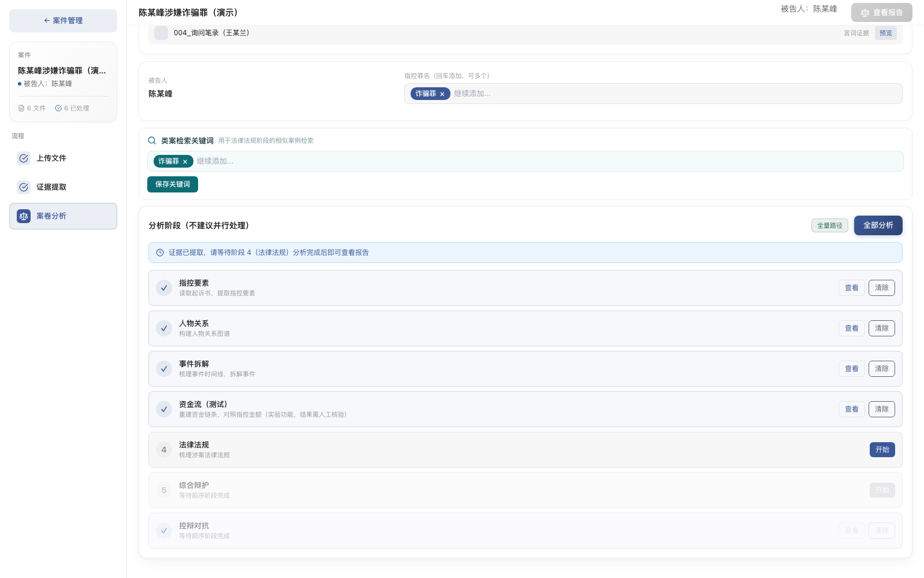This screenshot has width=924, height=578.
Task: Click check icon of 指控要素 stage
Action: (164, 288)
